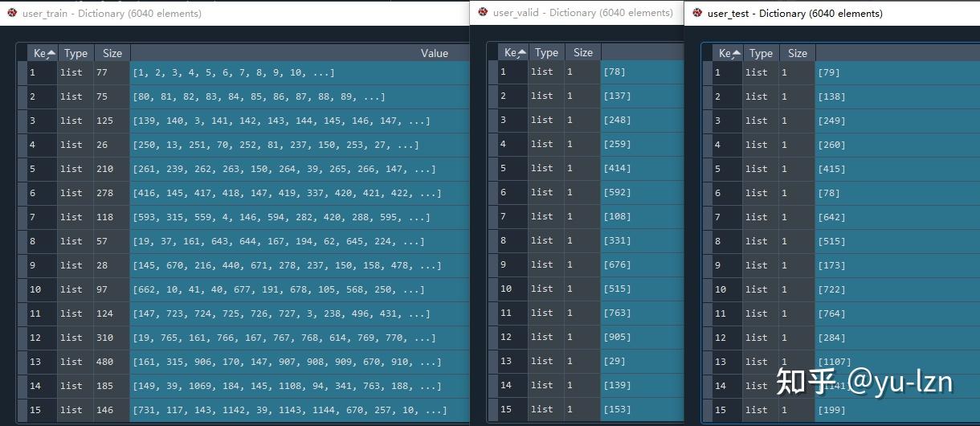Sort user_train by Size column header

tap(112, 53)
